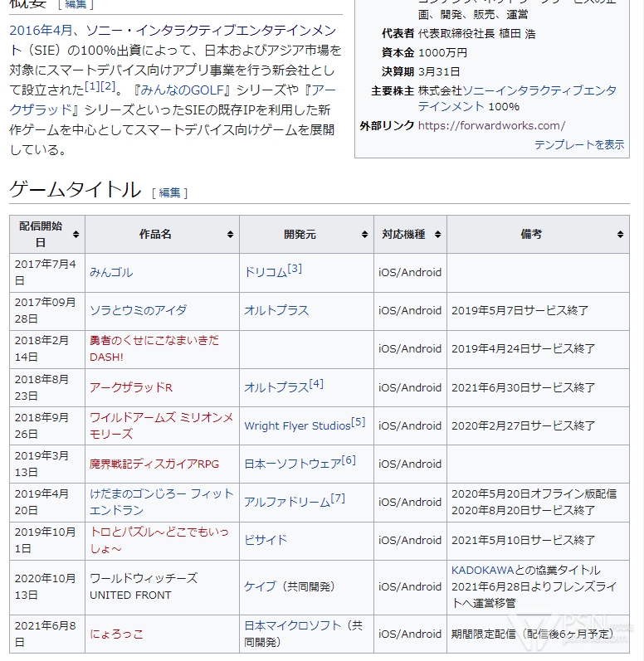This screenshot has width=644, height=661.
Task: Click the 配信開始日 column header
Action: 47,235
